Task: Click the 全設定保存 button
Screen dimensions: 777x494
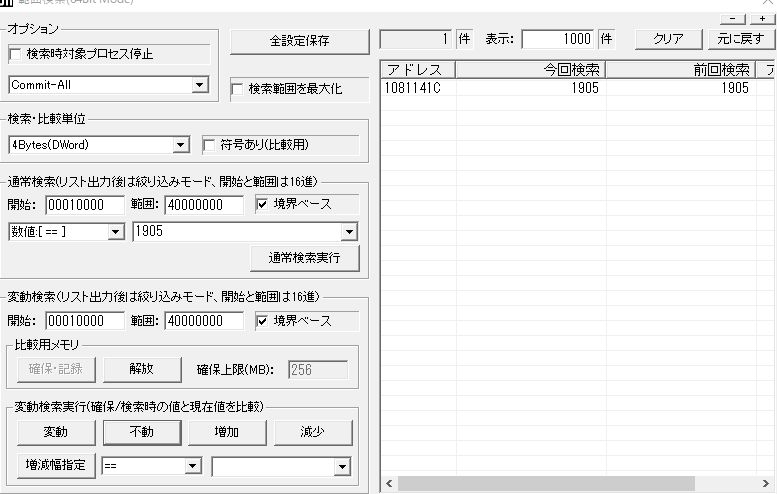Action: click(300, 41)
